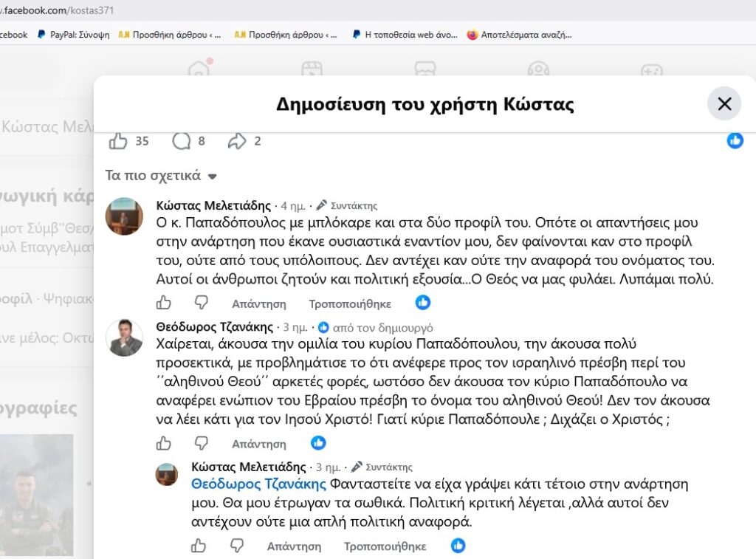Open Θεόδωρος Τζανάκης's profile picture
The height and width of the screenshot is (559, 756).
click(x=124, y=337)
